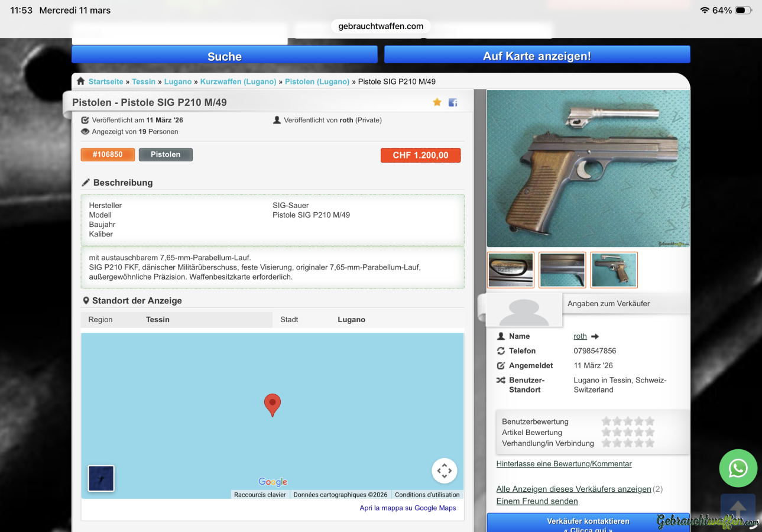Open Hinterlasse eine Bewertung/Kommentar link
Screen dimensions: 762x532
(x=564, y=464)
